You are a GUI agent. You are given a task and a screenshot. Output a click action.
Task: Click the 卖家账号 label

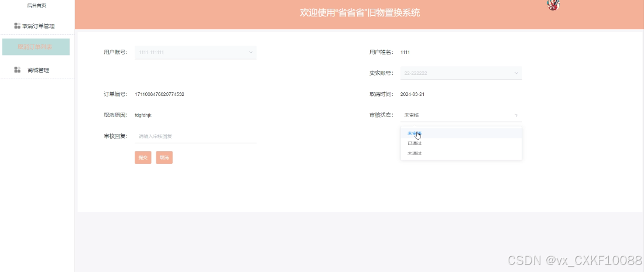click(x=382, y=73)
